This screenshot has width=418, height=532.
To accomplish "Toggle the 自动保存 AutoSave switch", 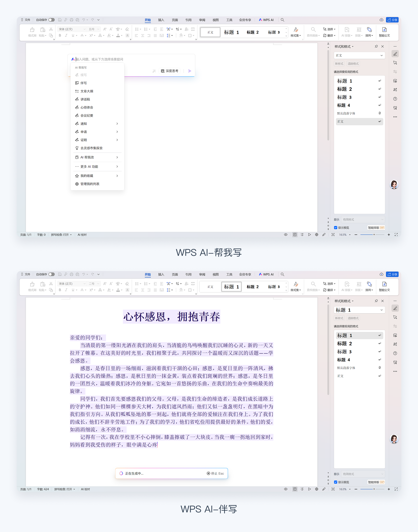I will click(51, 20).
